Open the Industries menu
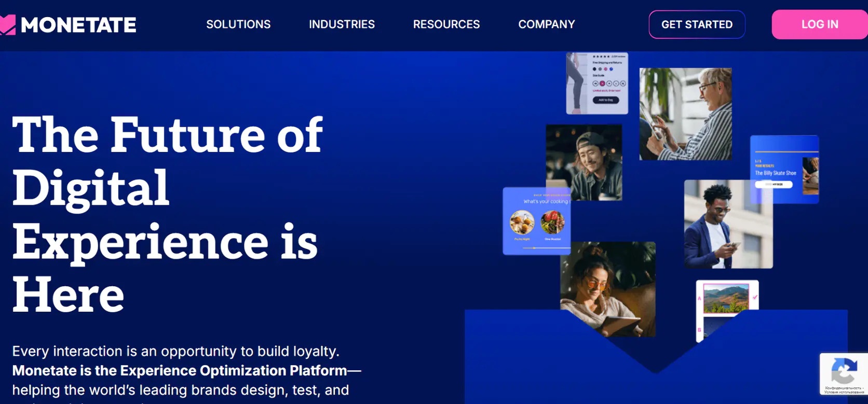868x404 pixels. (x=342, y=24)
